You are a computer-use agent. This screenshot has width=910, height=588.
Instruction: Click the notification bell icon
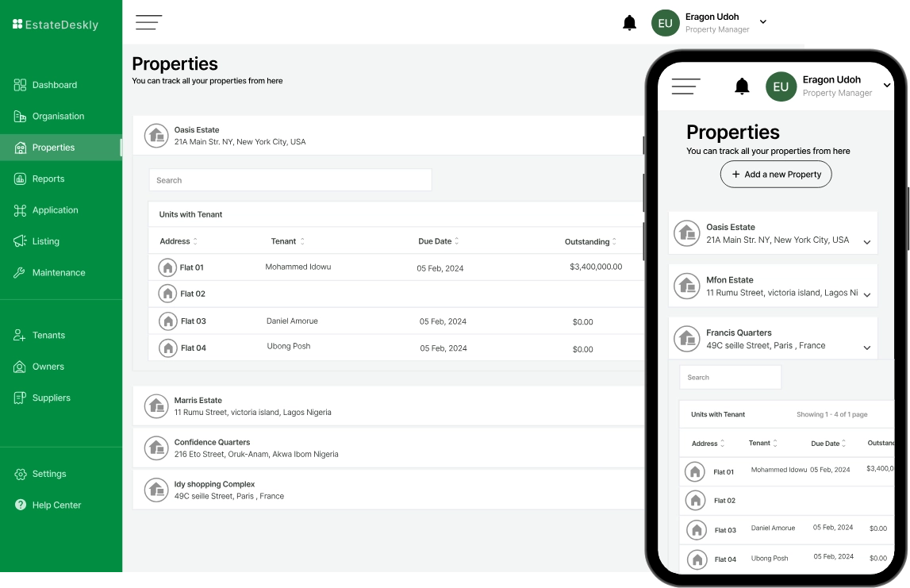click(x=629, y=22)
